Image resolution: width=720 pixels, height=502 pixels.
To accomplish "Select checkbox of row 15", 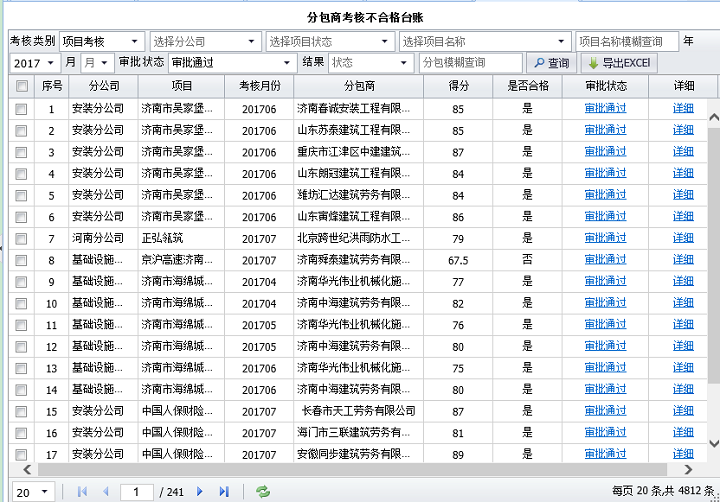I will point(21,412).
